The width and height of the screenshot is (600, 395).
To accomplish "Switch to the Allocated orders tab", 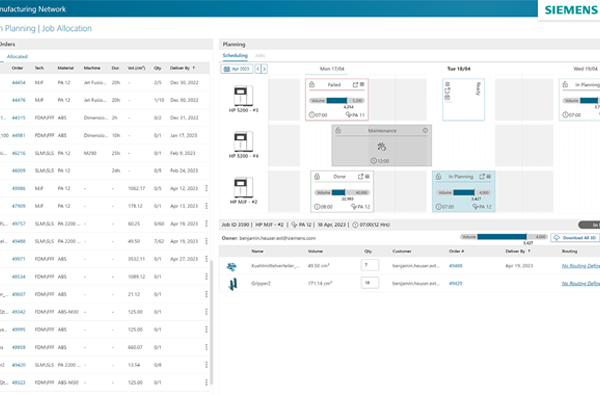I will point(17,57).
